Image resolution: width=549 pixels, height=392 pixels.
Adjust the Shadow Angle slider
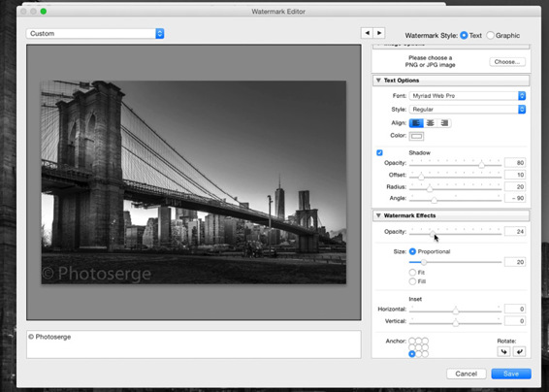tap(434, 200)
